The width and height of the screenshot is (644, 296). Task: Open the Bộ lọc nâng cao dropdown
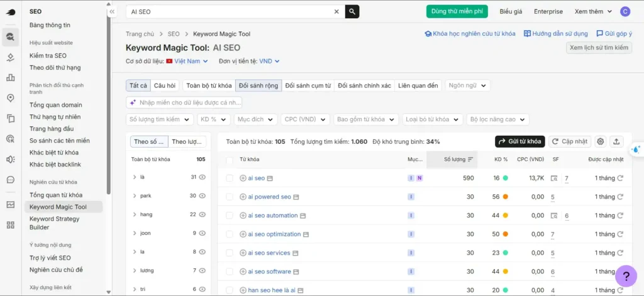tap(497, 119)
